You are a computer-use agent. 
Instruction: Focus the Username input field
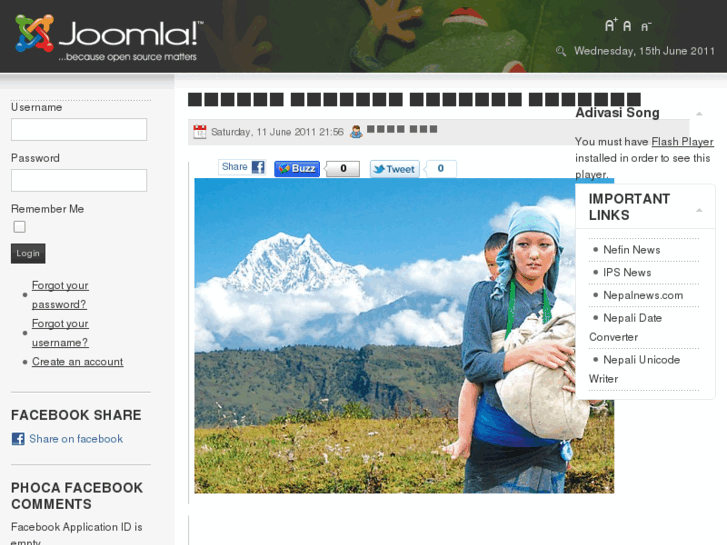79,129
